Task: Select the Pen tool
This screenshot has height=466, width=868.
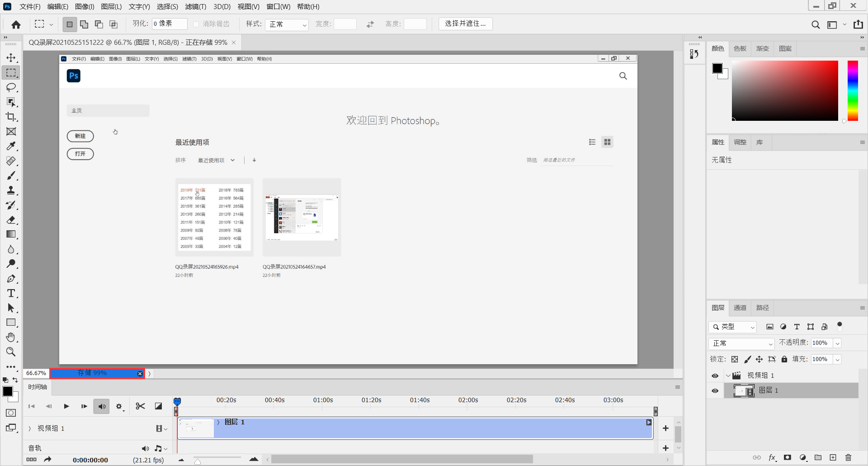Action: tap(11, 279)
